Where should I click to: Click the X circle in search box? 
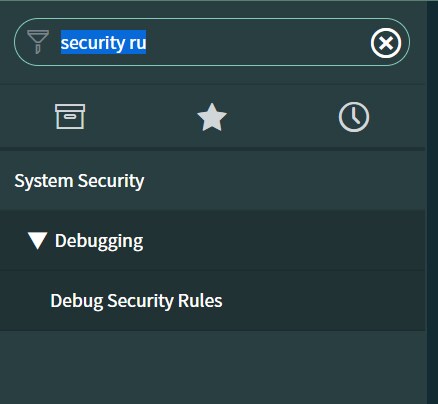386,43
